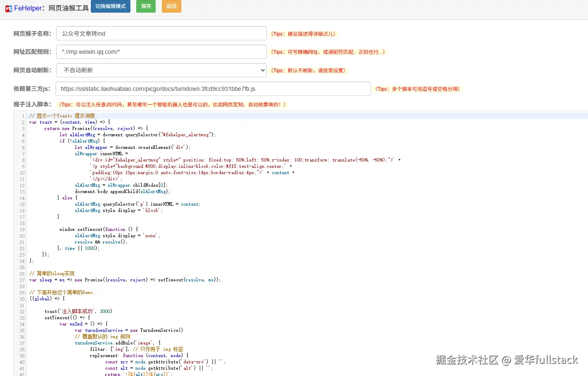Click line 'elAlertMsg = elWrapper.childNodes[0];'
Image resolution: width=588 pixels, height=376 pixels.
121,185
